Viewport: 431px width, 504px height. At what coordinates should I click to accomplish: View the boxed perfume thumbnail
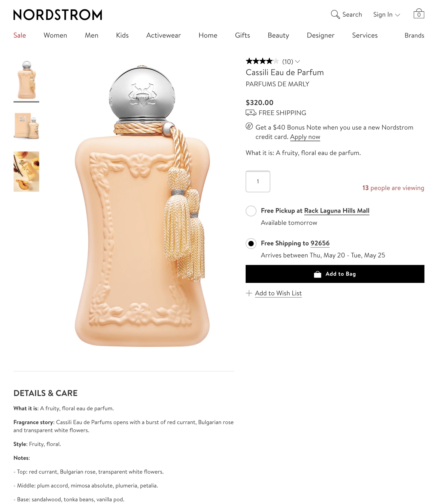click(26, 126)
